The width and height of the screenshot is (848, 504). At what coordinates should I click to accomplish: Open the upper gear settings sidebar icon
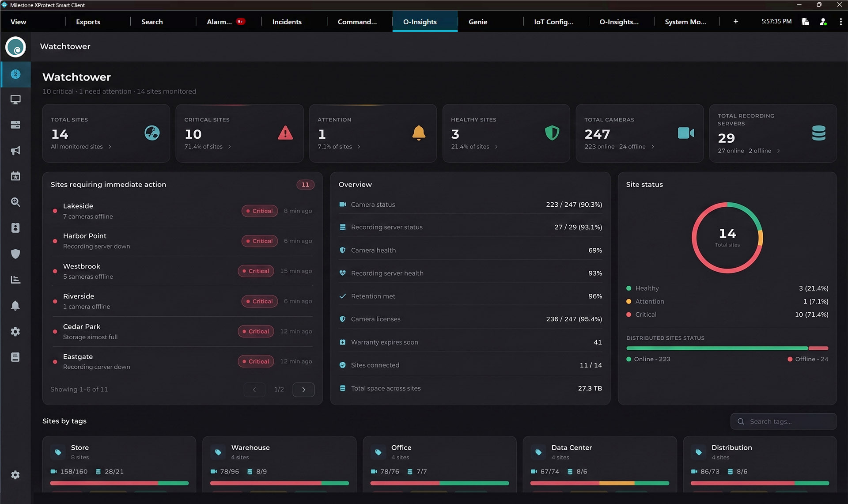click(15, 331)
